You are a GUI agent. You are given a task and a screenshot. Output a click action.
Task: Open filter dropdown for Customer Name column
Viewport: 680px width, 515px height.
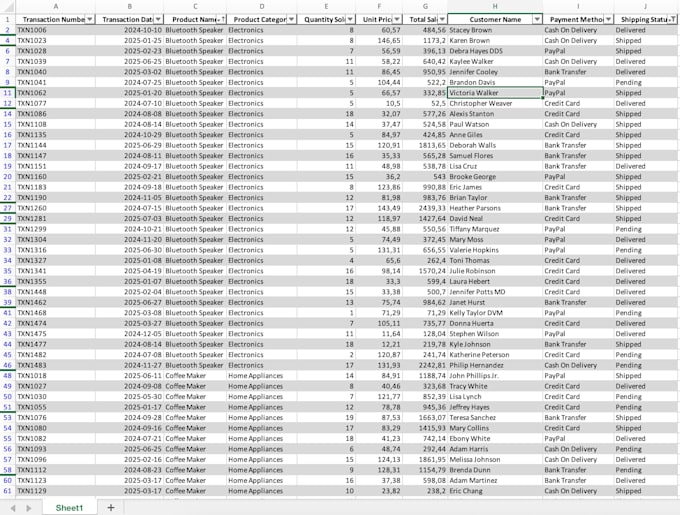(x=537, y=19)
